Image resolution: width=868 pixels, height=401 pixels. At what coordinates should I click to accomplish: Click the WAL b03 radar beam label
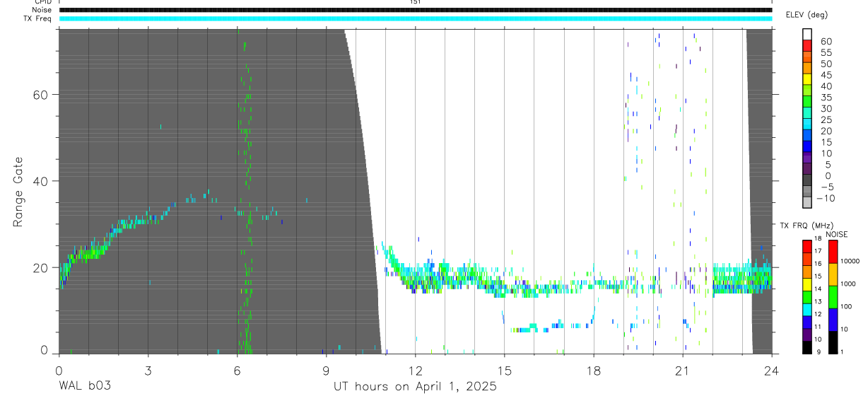tap(84, 386)
